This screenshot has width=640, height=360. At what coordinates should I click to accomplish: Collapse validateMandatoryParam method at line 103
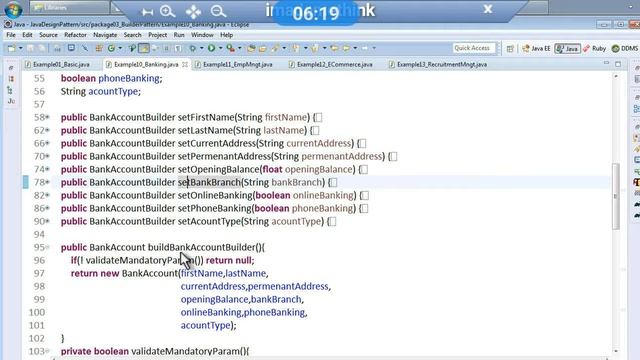pos(47,351)
